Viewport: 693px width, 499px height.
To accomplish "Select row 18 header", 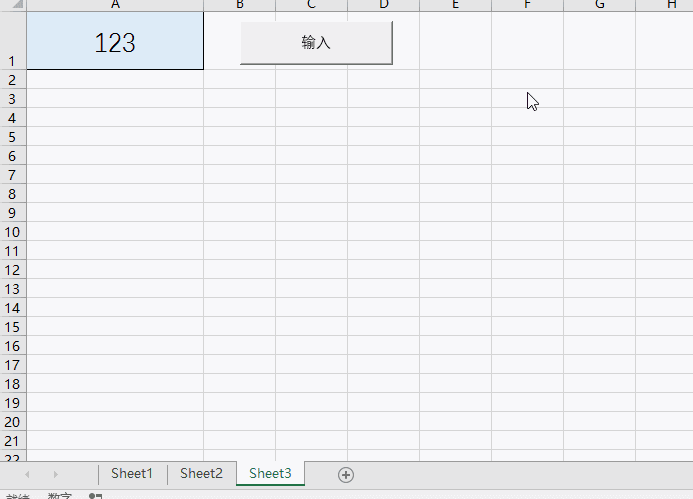I will coord(13,384).
